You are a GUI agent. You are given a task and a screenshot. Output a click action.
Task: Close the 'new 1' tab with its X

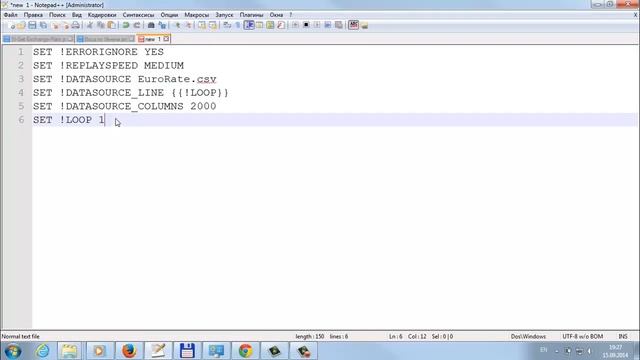167,39
